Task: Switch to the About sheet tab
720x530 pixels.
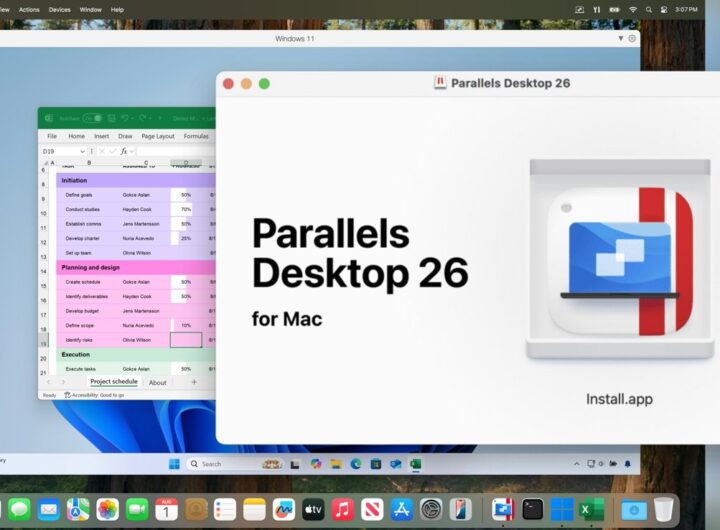Action: tap(158, 382)
